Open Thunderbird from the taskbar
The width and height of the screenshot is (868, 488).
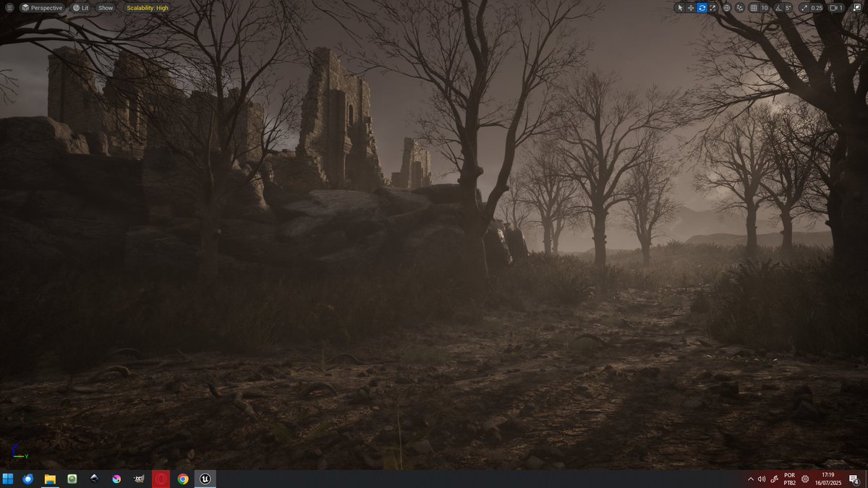coord(28,479)
